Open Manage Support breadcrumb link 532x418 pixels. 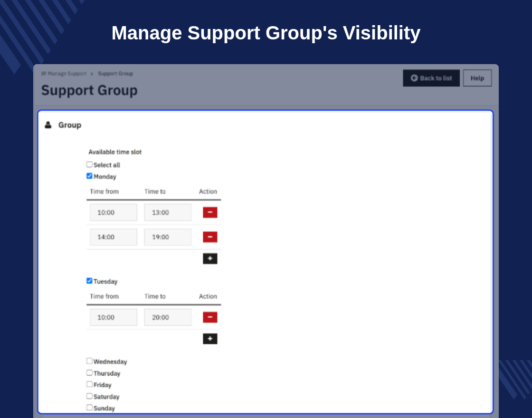(64, 74)
